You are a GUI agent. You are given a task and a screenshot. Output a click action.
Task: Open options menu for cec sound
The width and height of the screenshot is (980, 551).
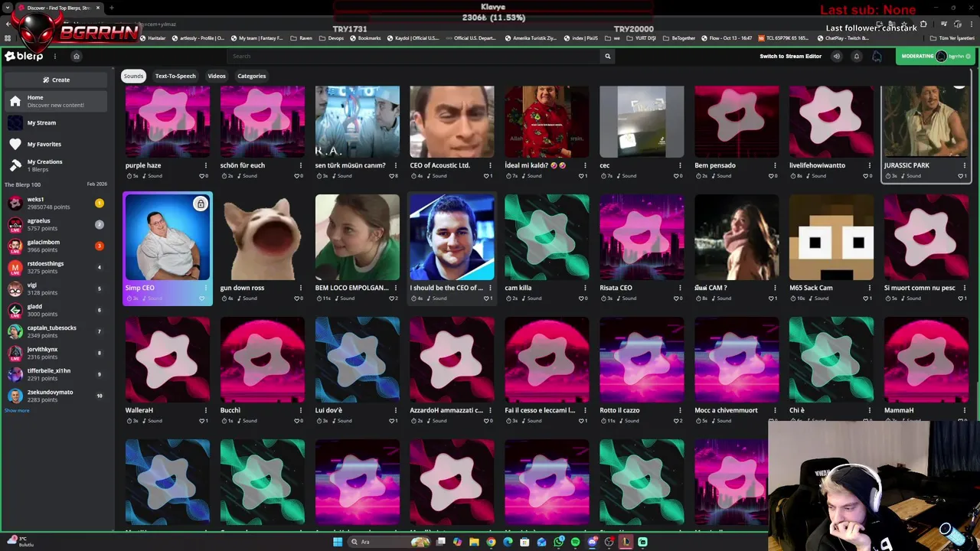click(680, 165)
